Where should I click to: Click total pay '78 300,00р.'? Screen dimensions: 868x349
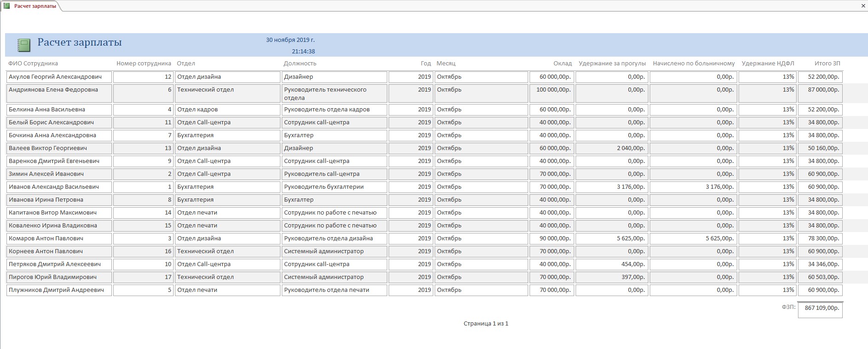[820, 238]
